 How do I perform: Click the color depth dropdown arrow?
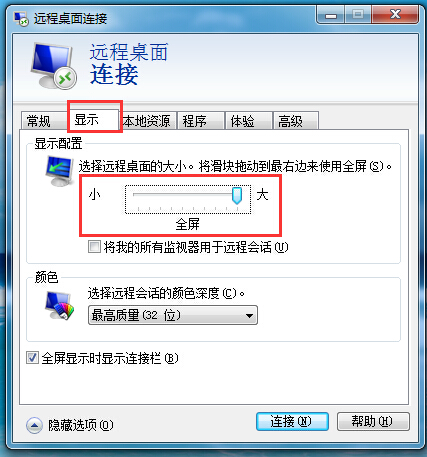[249, 315]
